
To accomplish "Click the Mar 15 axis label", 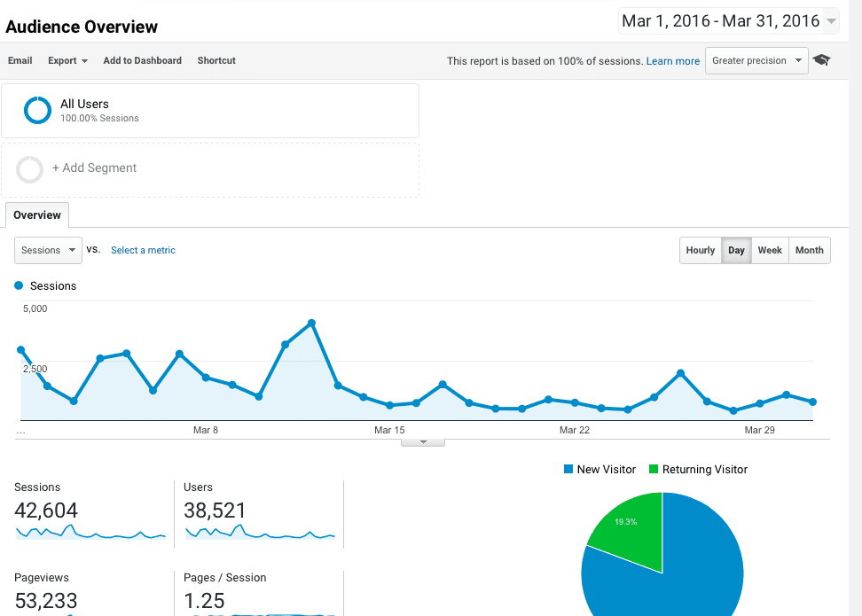I will [x=389, y=430].
